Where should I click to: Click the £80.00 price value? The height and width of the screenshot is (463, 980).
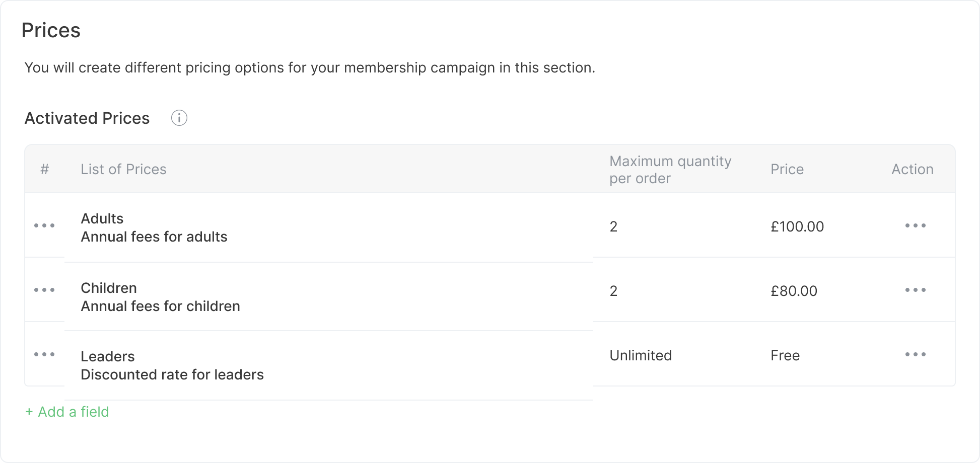click(794, 291)
